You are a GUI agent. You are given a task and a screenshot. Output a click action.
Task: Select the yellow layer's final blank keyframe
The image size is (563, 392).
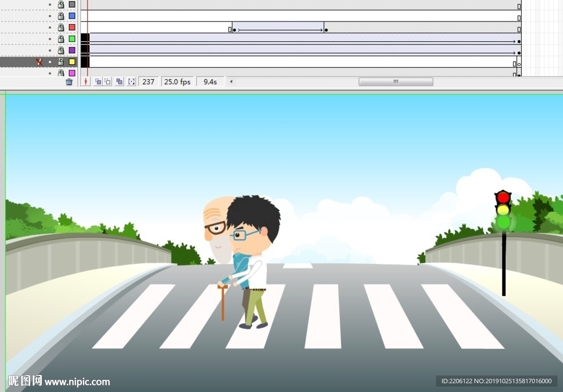click(519, 64)
